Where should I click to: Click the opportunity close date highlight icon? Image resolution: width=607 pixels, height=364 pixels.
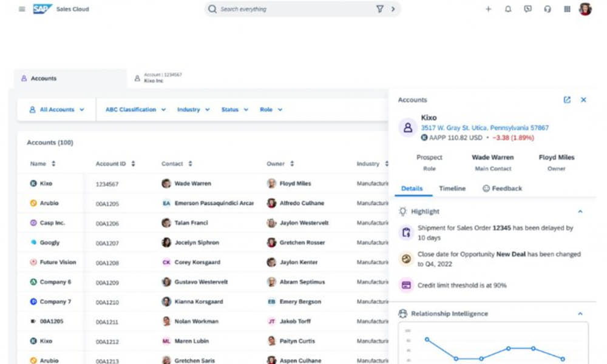pyautogui.click(x=406, y=259)
